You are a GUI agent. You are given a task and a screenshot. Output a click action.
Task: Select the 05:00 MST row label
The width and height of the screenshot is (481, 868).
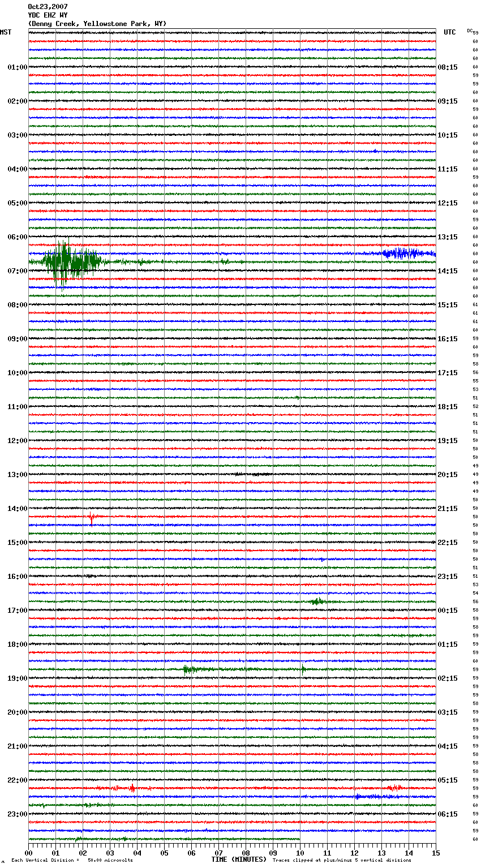click(17, 203)
